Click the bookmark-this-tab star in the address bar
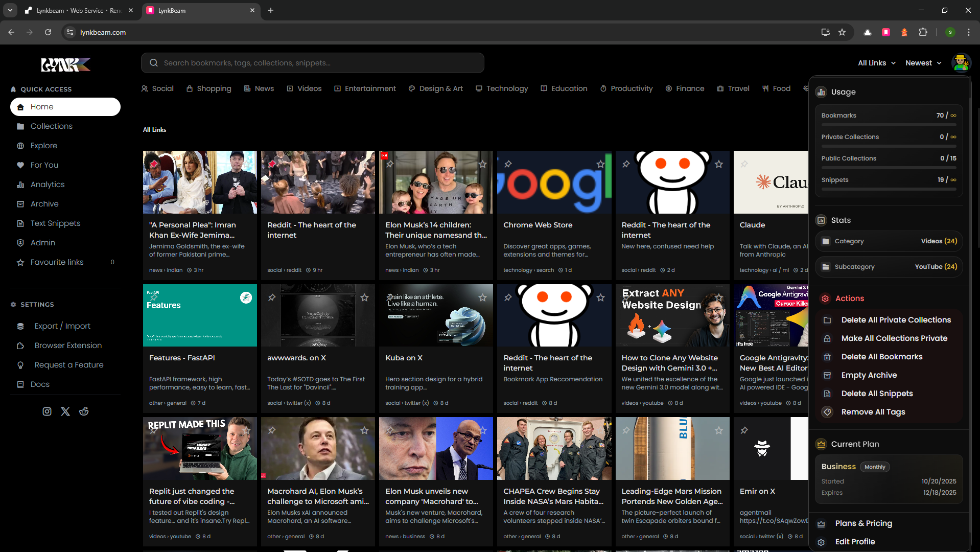The image size is (980, 552). [x=842, y=32]
